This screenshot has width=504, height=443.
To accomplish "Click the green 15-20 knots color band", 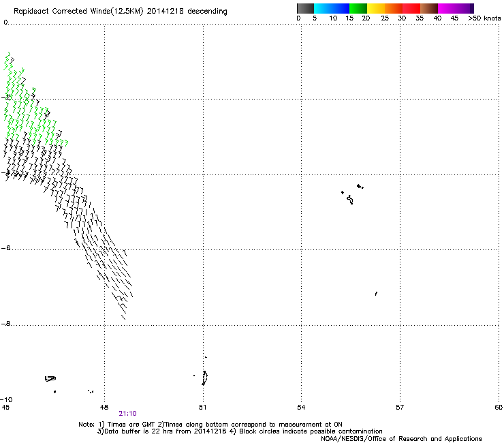I will tap(358, 8).
